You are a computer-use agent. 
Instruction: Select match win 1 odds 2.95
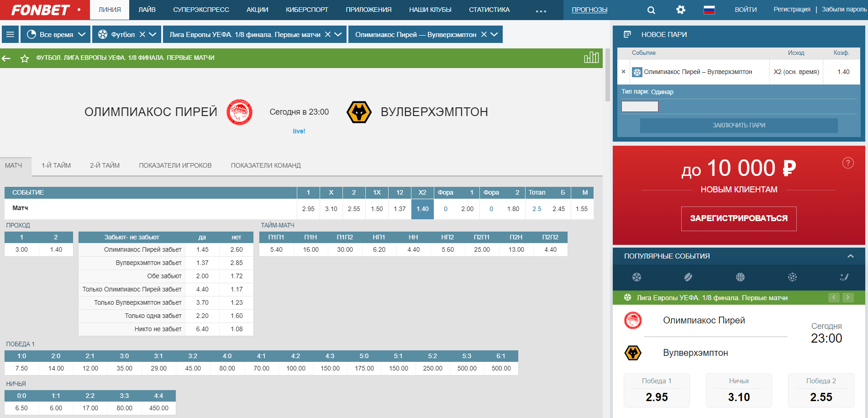point(308,209)
